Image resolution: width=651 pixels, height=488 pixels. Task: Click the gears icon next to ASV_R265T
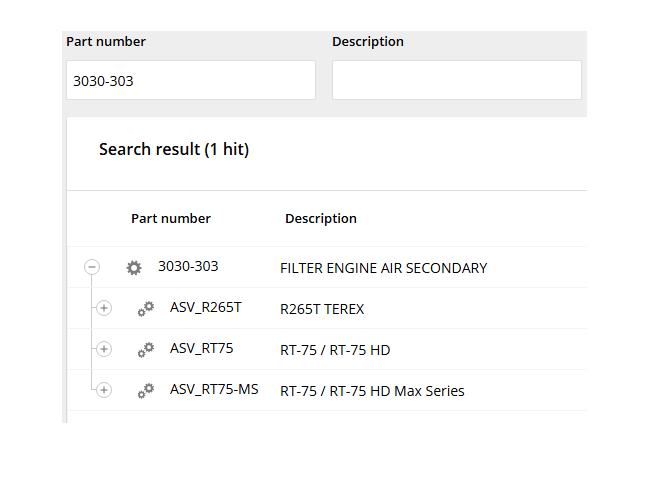(x=146, y=309)
